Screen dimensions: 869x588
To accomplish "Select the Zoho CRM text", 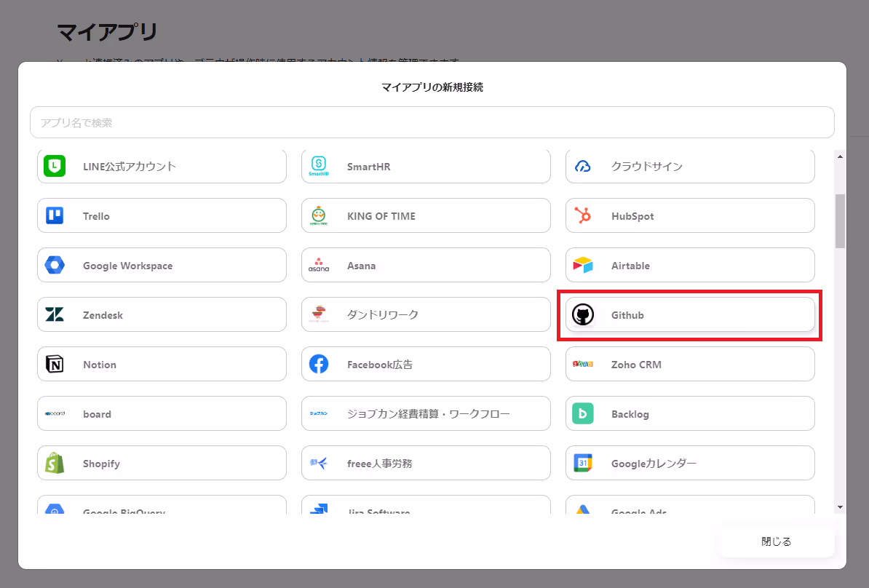I will pos(636,365).
